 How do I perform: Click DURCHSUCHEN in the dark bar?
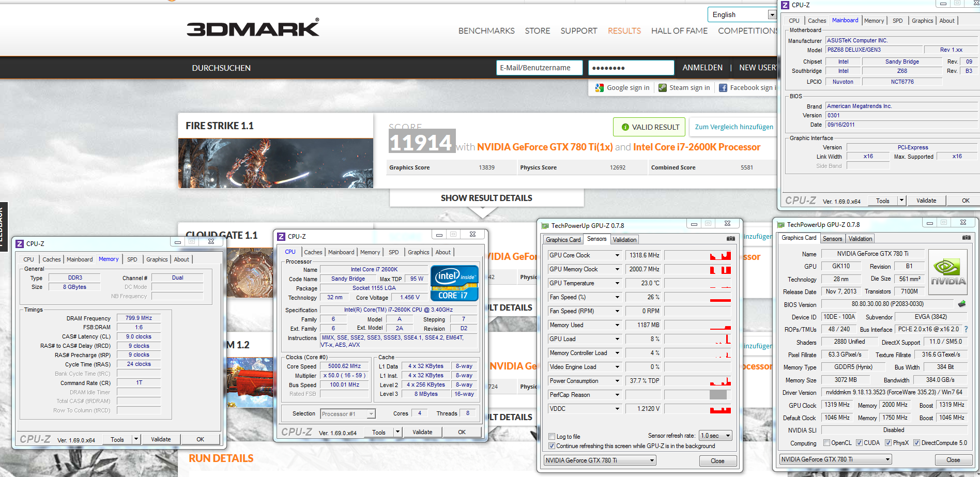[x=221, y=68]
